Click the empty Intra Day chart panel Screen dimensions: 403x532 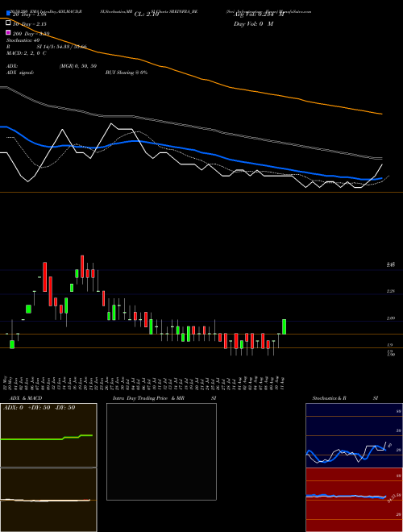[x=161, y=451]
